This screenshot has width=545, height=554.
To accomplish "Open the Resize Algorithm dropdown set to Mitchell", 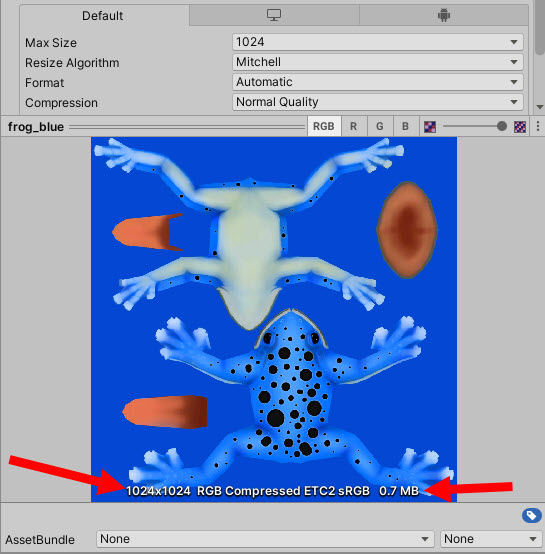I will point(378,62).
